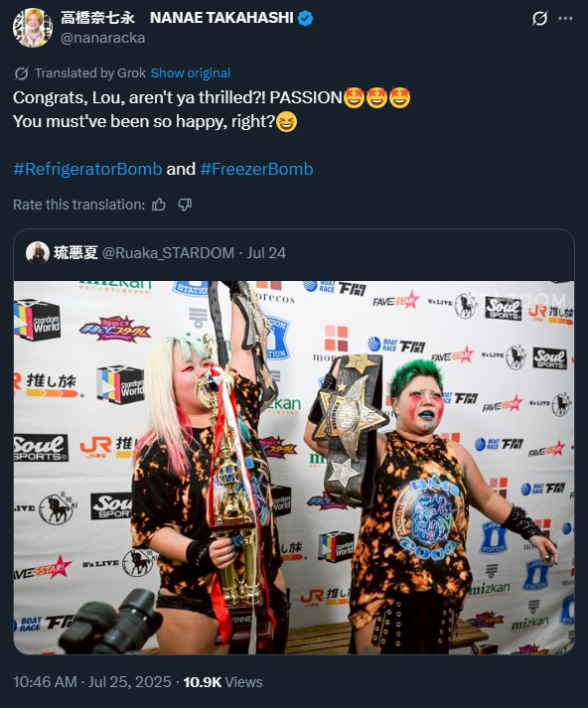Open the three-dot more options menu
This screenshot has height=708, width=588.
565,19
